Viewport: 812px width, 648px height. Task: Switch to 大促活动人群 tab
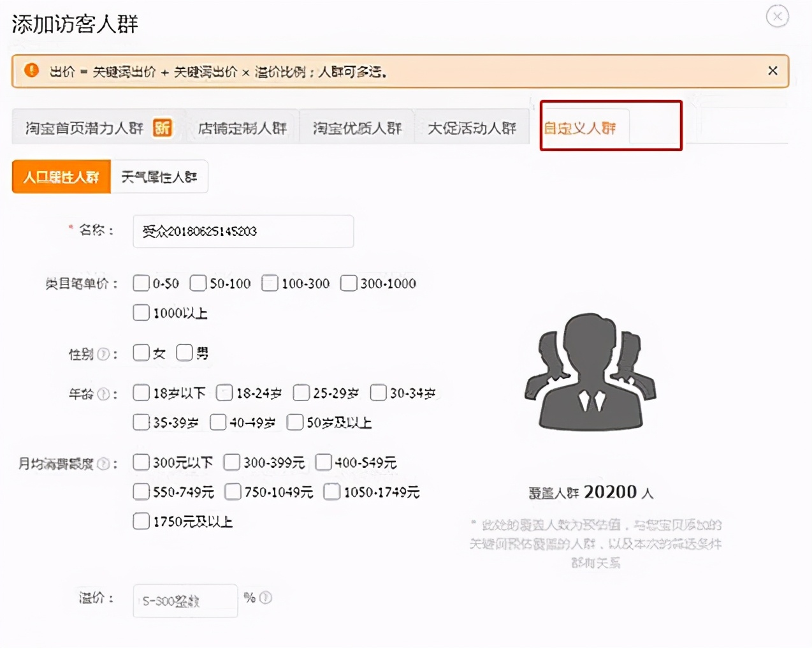[x=472, y=128]
